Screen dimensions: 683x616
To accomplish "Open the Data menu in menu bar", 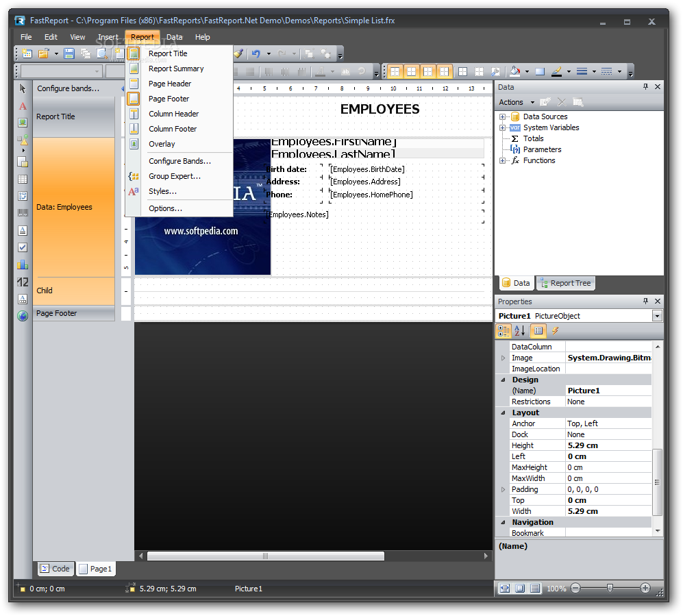I will [x=174, y=37].
